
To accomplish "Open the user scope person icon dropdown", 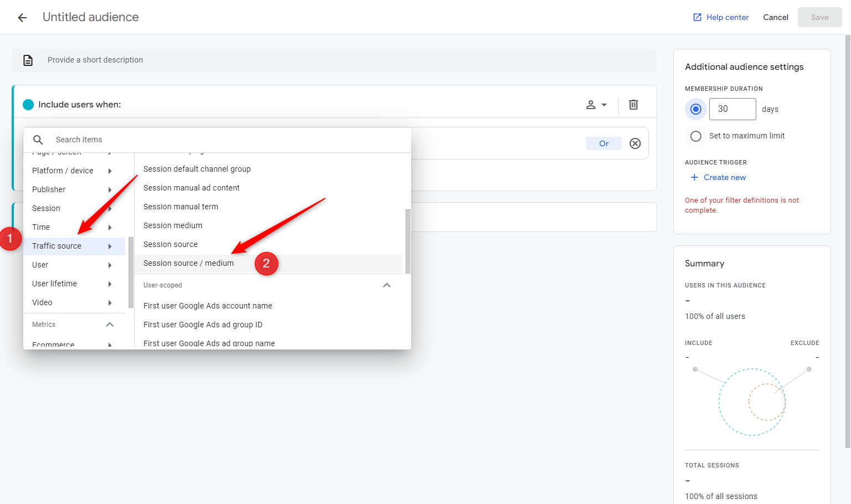I will 596,105.
